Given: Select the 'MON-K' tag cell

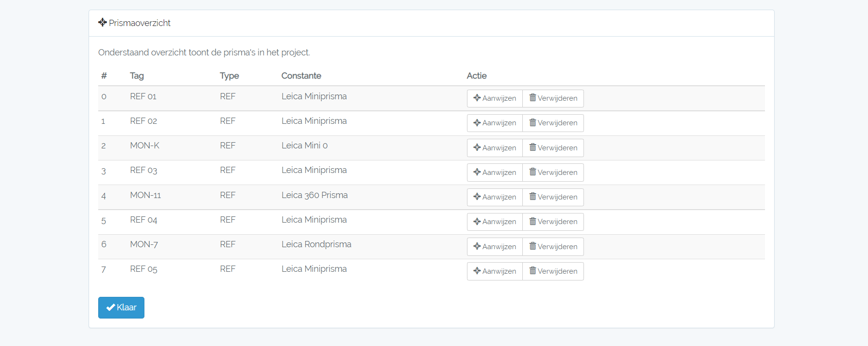Looking at the screenshot, I should coord(144,146).
